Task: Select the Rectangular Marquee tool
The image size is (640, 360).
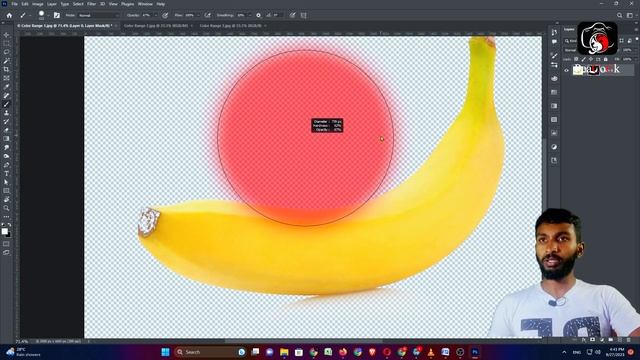Action: pyautogui.click(x=7, y=44)
